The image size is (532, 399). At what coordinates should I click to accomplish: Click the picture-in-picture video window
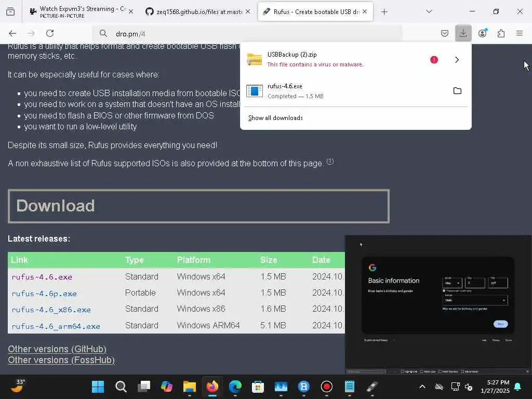pos(438,304)
